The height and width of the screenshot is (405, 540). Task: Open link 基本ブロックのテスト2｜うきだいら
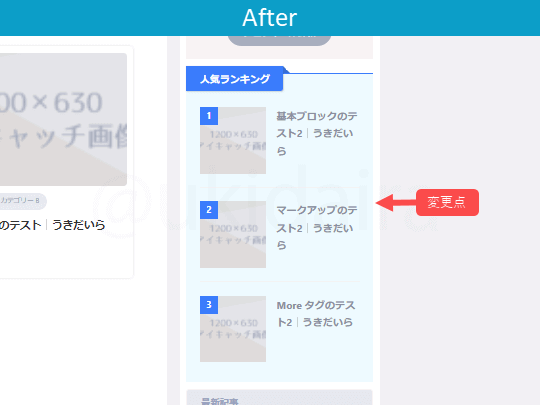point(316,133)
